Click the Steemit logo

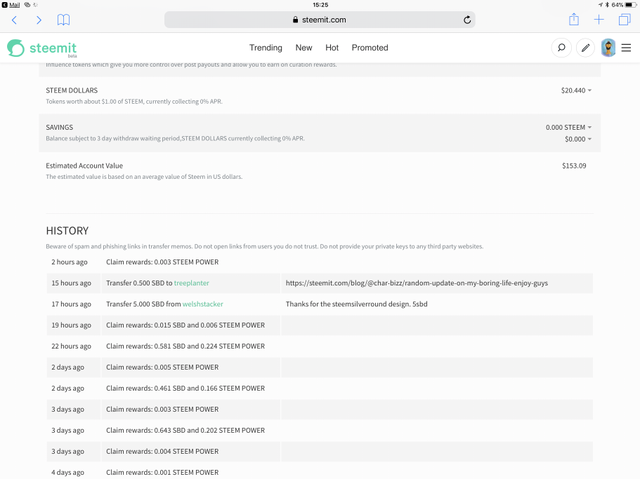(x=42, y=48)
